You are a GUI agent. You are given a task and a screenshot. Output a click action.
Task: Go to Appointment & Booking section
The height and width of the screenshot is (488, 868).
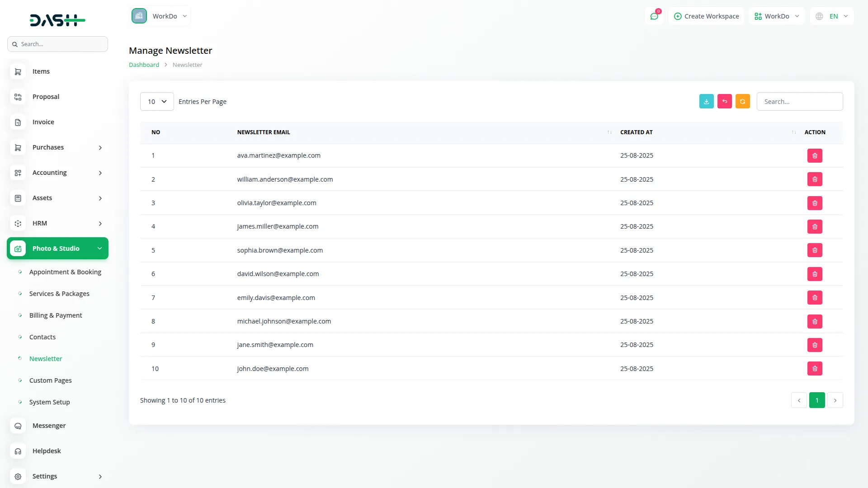click(x=65, y=272)
